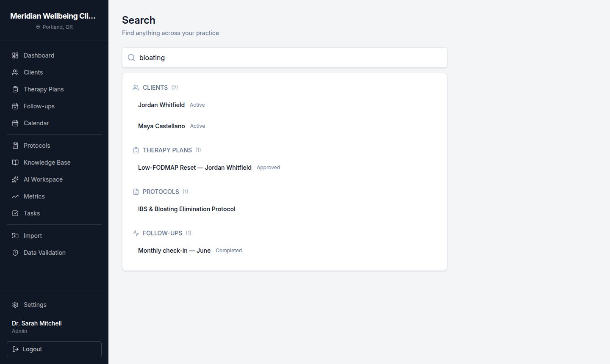The height and width of the screenshot is (364, 610).
Task: Click the Approved status on Low-FODMAP Reset
Action: pos(268,168)
